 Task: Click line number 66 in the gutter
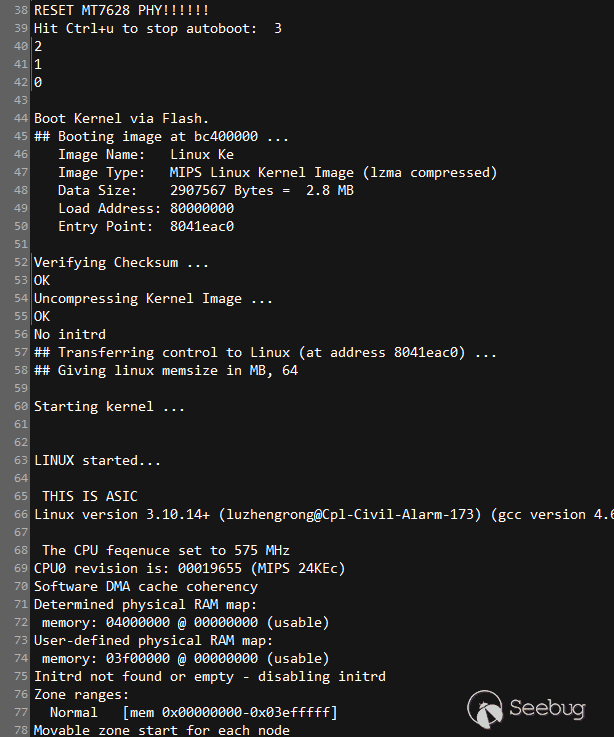pos(21,514)
